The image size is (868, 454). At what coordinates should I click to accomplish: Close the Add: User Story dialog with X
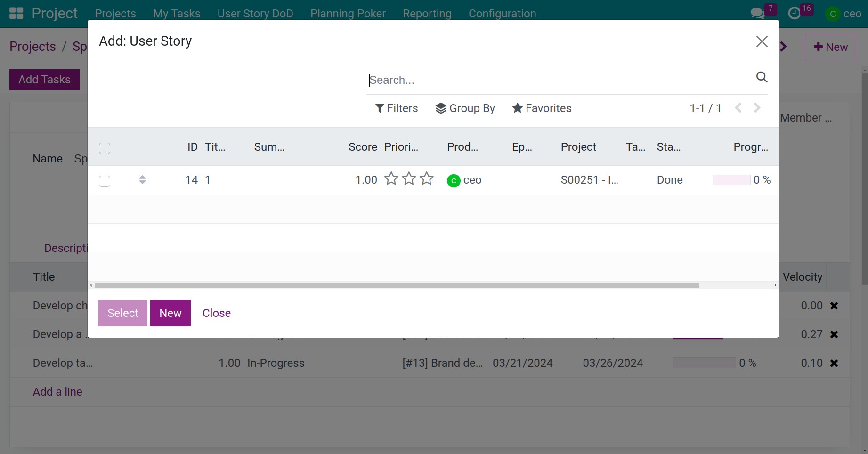tap(762, 41)
